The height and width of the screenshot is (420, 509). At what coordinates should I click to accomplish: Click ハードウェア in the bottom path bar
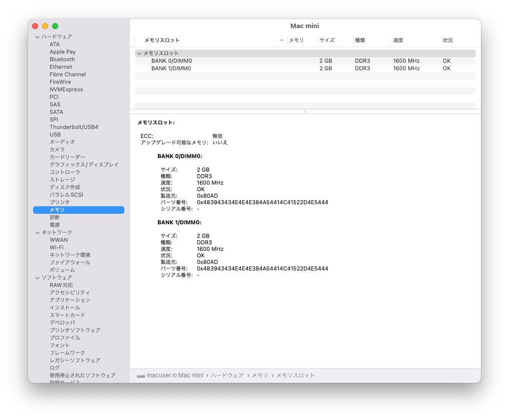(227, 375)
